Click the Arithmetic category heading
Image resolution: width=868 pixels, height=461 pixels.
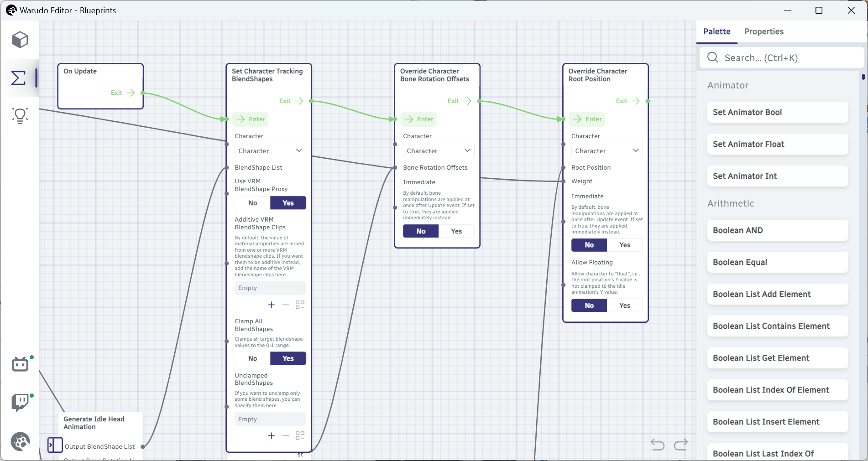click(731, 203)
